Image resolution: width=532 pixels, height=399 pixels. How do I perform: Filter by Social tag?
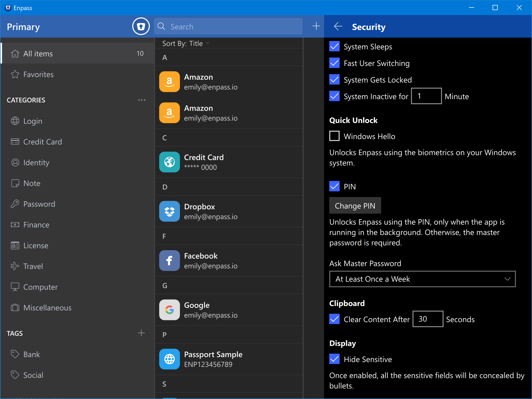(x=78, y=375)
